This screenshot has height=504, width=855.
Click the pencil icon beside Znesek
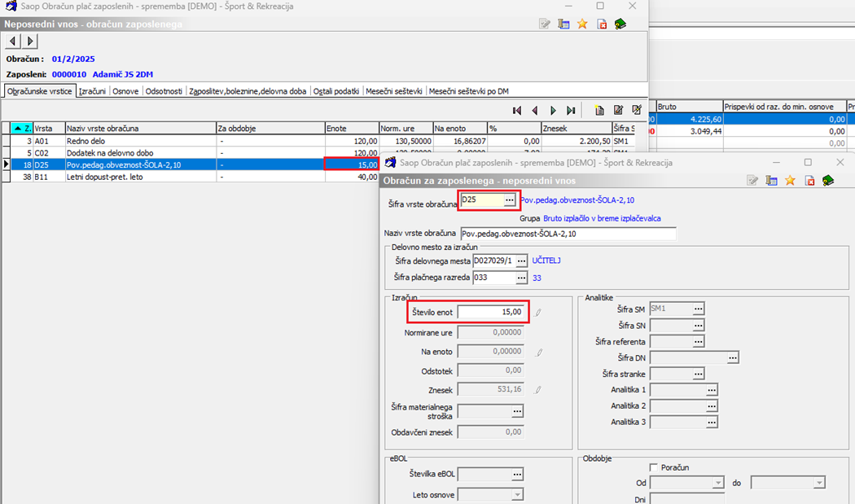(538, 390)
